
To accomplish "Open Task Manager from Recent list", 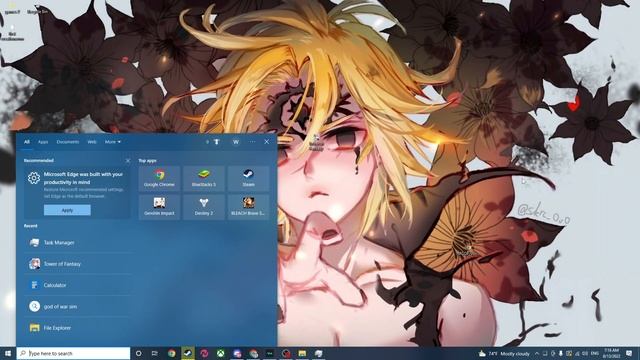I will click(78, 242).
